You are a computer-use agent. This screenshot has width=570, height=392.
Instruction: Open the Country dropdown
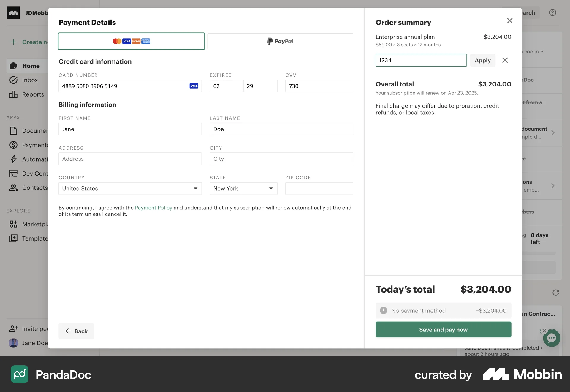(x=130, y=188)
